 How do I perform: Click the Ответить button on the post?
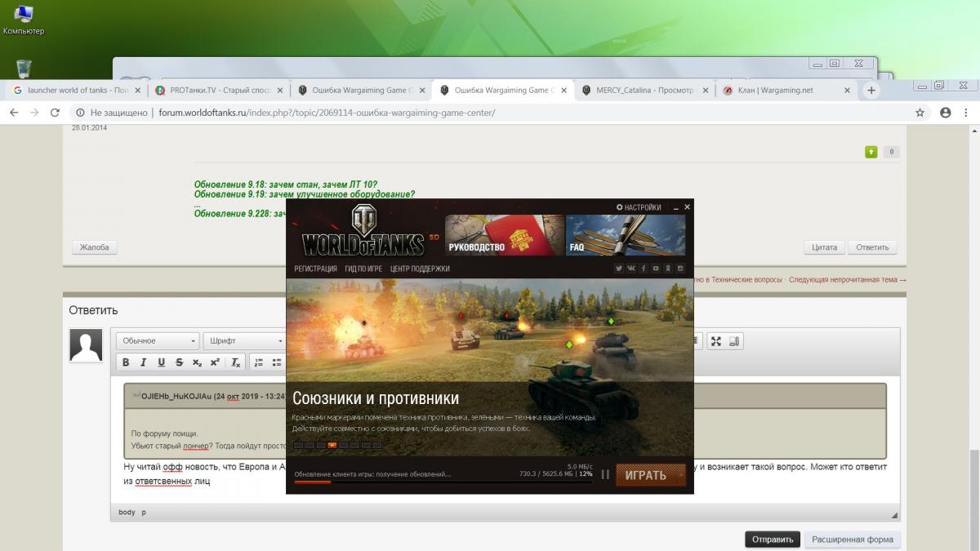click(x=872, y=247)
